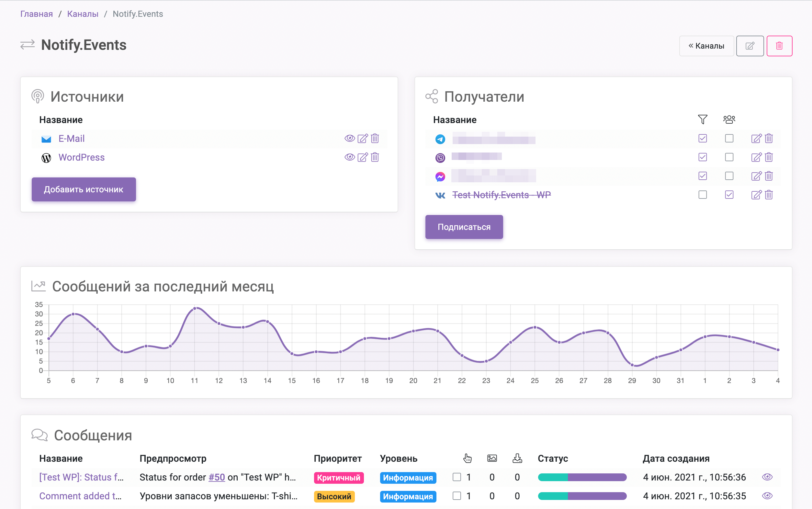
Task: Click the edit channel pencil button at top right
Action: (x=750, y=46)
